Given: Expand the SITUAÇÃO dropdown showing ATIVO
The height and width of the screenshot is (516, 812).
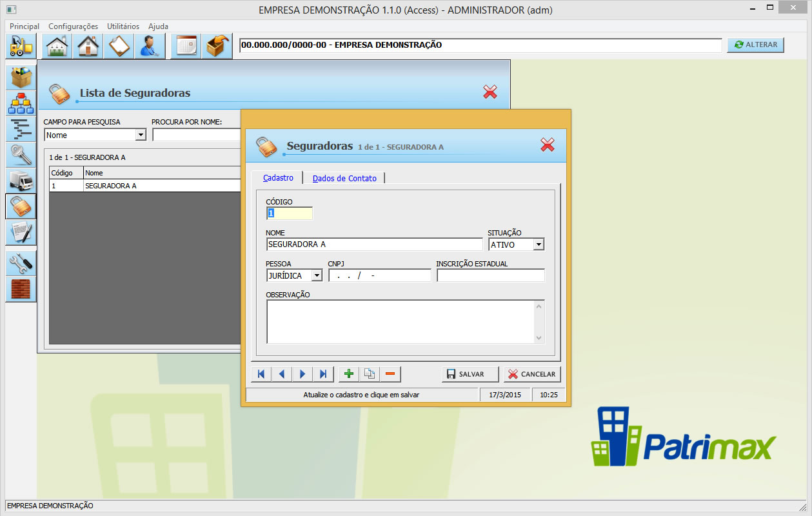Looking at the screenshot, I should pyautogui.click(x=539, y=245).
